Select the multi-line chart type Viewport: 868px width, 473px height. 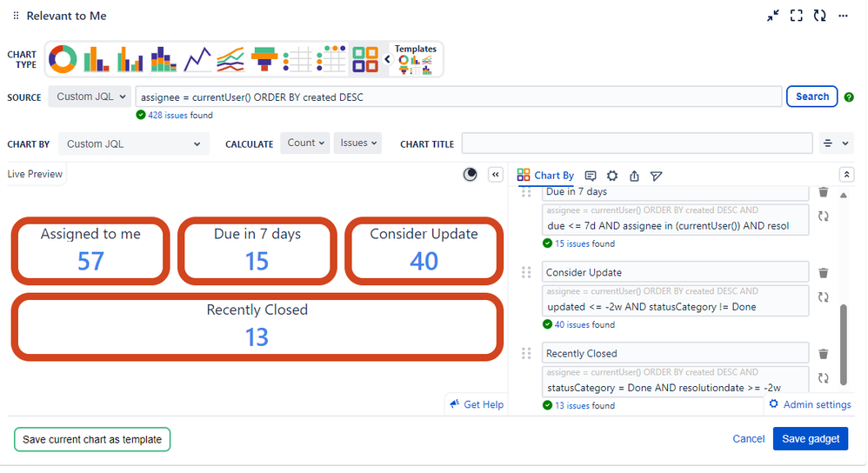230,59
